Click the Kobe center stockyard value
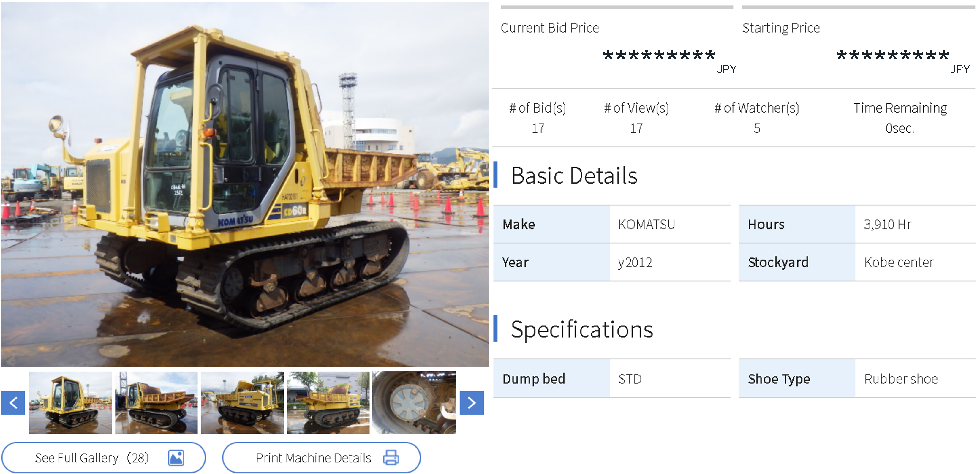The width and height of the screenshot is (980, 474). pos(899,263)
